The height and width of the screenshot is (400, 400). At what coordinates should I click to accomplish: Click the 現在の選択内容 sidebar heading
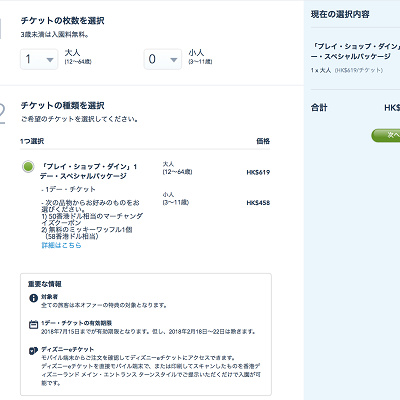click(340, 14)
